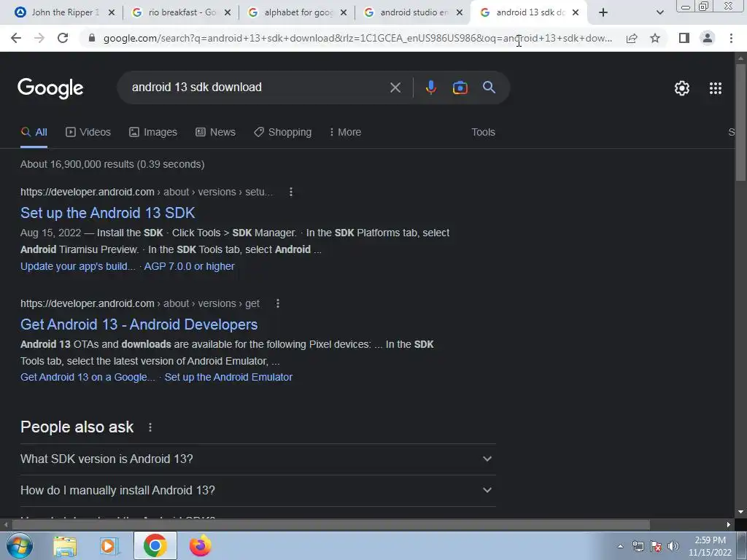Bookmark this page with the star icon
The width and height of the screenshot is (747, 560).
click(655, 38)
